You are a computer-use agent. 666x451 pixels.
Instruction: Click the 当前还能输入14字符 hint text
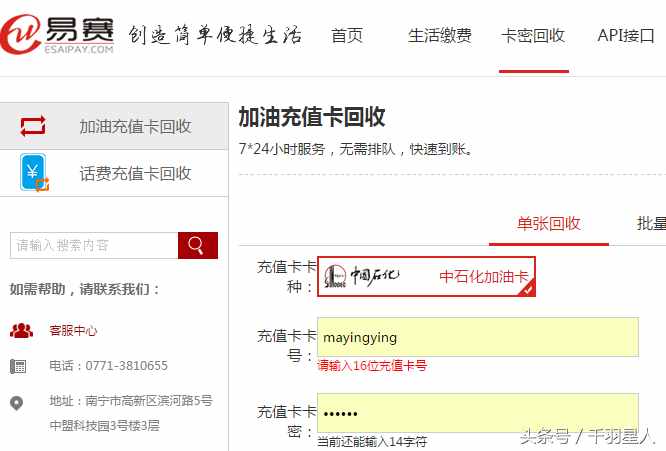click(x=372, y=442)
